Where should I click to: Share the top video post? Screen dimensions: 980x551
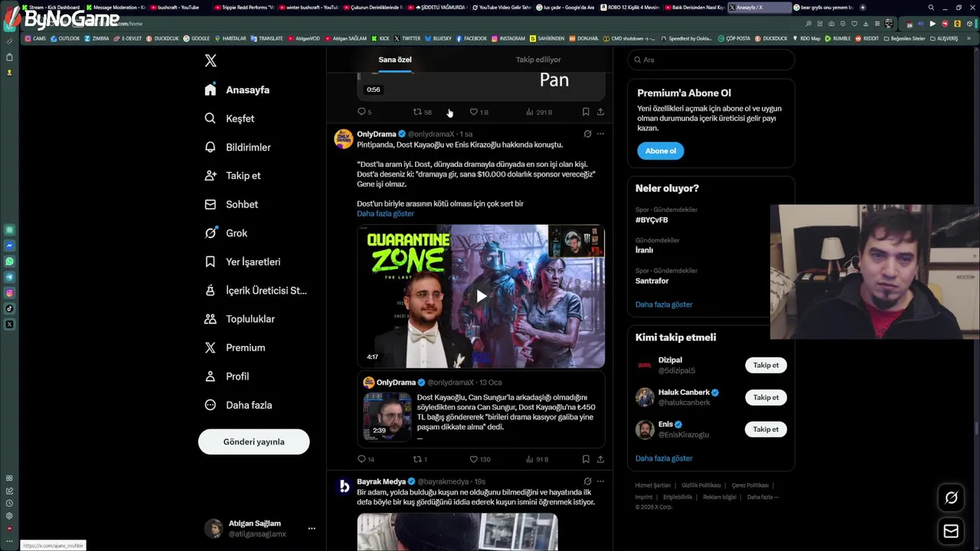pos(600,112)
